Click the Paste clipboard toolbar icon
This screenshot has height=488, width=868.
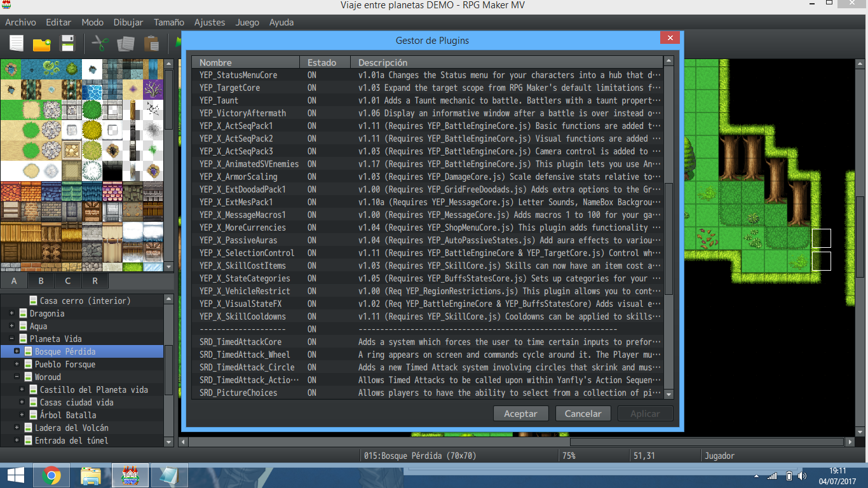pos(151,43)
